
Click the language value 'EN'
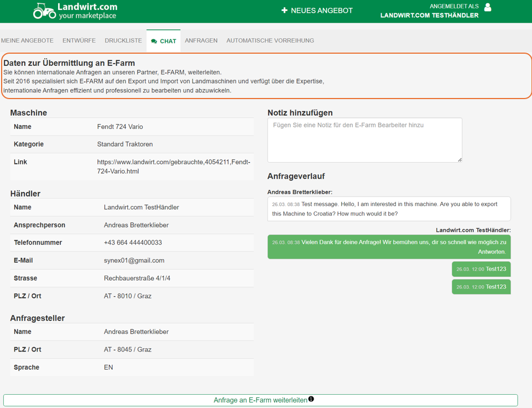pyautogui.click(x=108, y=367)
